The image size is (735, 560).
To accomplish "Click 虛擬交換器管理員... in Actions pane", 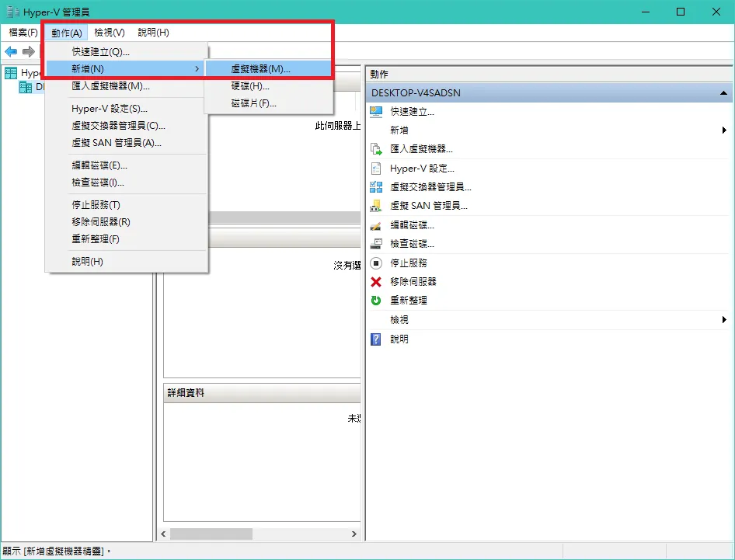I will pyautogui.click(x=430, y=187).
